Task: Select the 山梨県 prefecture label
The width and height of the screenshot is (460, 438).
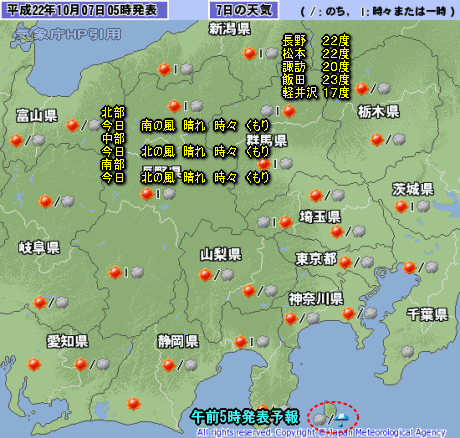Action: point(221,255)
